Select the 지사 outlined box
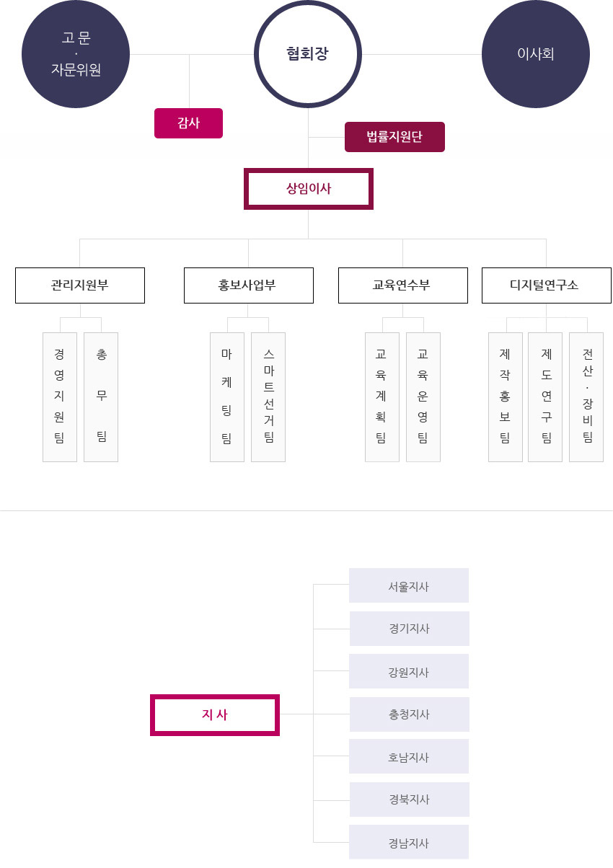Viewport: 613px width, 868px height. pos(215,715)
